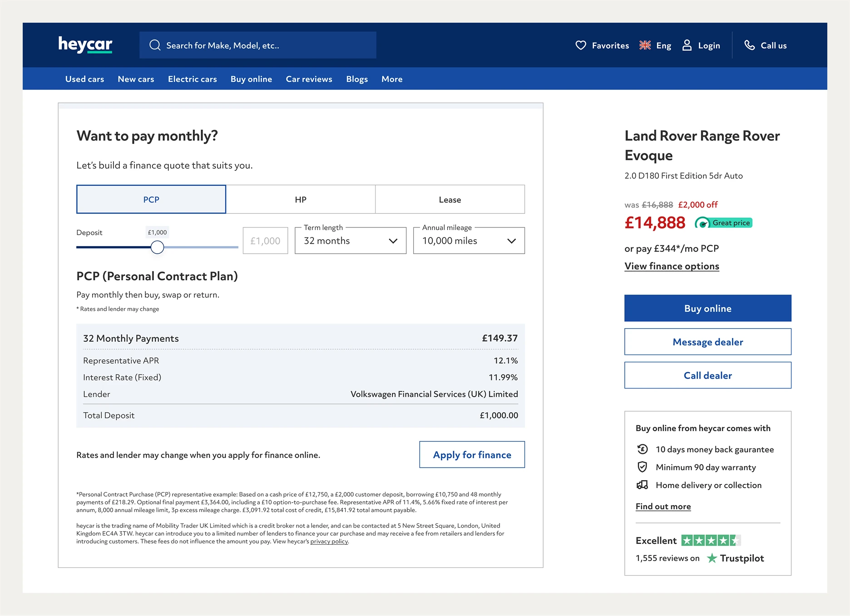Click the Representative APR 12.1% value

(505, 360)
